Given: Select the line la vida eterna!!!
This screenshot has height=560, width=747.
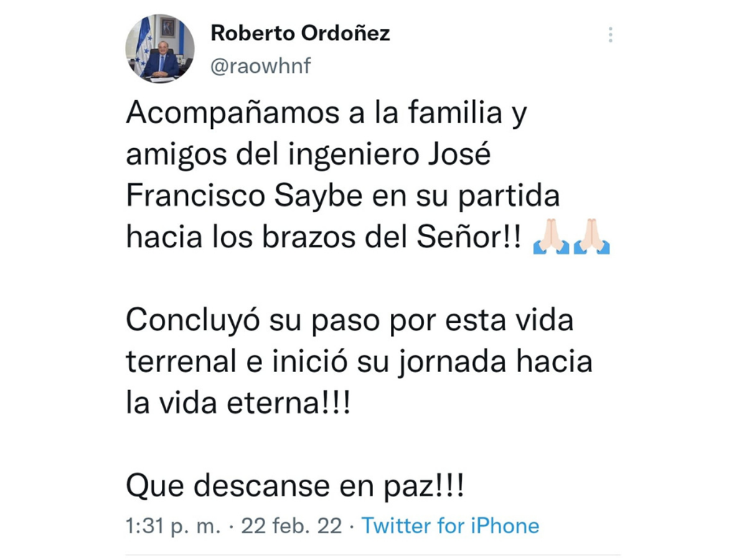Looking at the screenshot, I should coord(238,403).
